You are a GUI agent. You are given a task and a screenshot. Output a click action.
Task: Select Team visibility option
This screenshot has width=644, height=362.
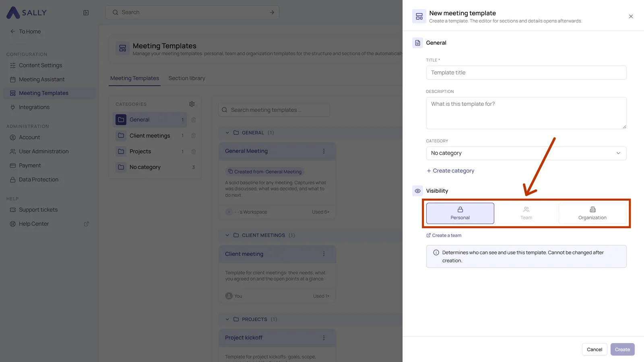[x=526, y=213]
